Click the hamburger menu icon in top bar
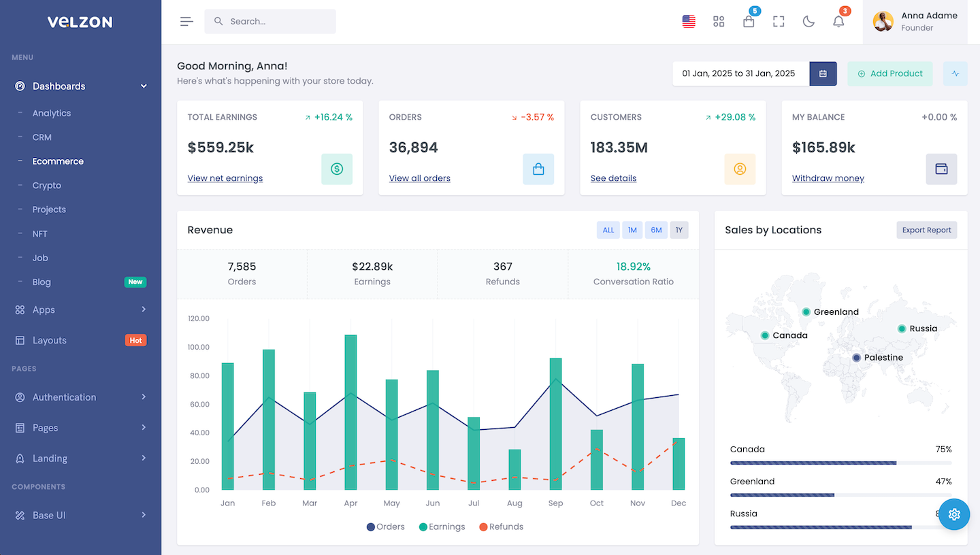 pyautogui.click(x=186, y=22)
